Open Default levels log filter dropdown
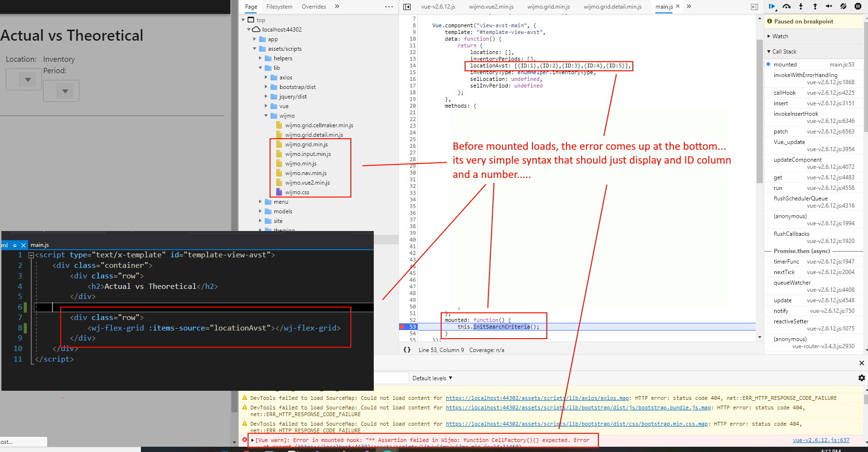 [x=432, y=378]
